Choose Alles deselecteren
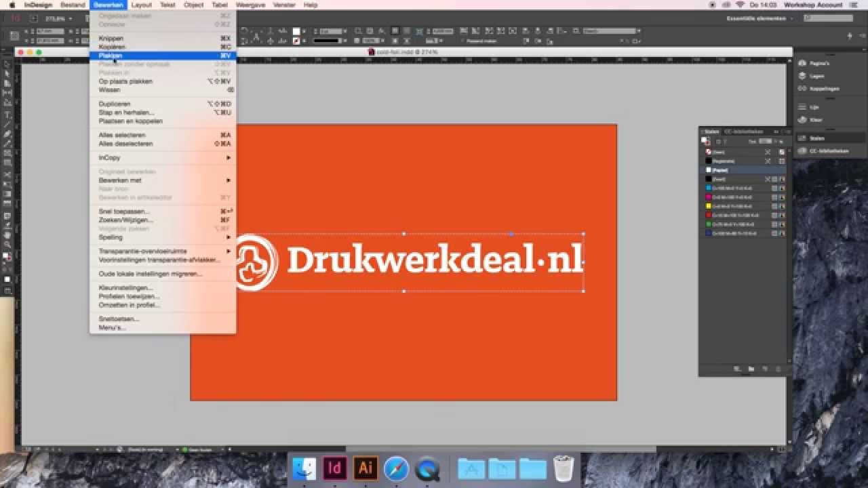Screen dimensions: 868x488 [163, 144]
